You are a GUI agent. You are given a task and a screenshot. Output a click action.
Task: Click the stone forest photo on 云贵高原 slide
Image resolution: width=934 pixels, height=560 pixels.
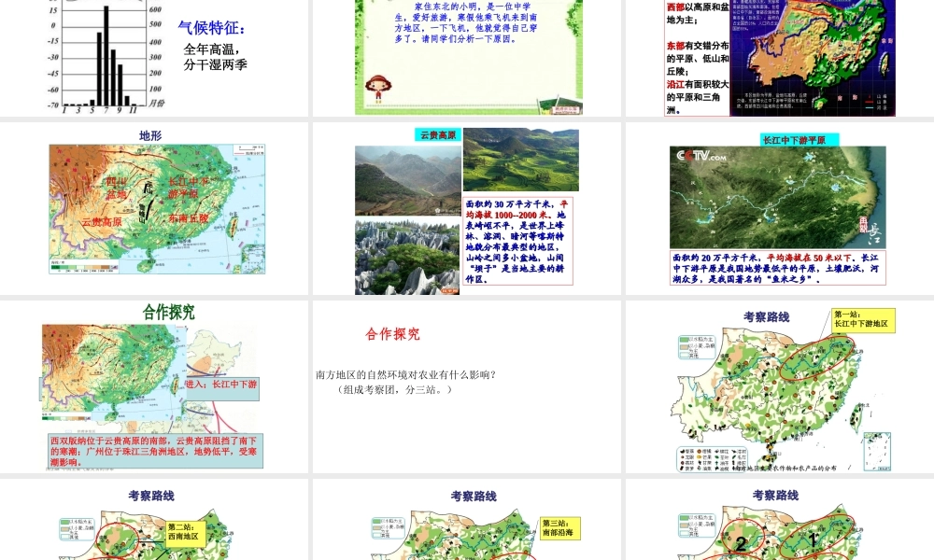[x=407, y=257]
